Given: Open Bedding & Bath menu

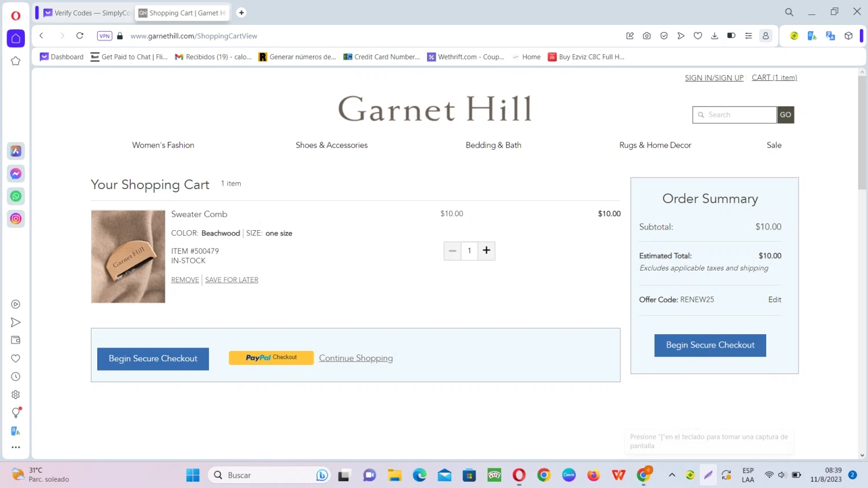Looking at the screenshot, I should [x=494, y=145].
